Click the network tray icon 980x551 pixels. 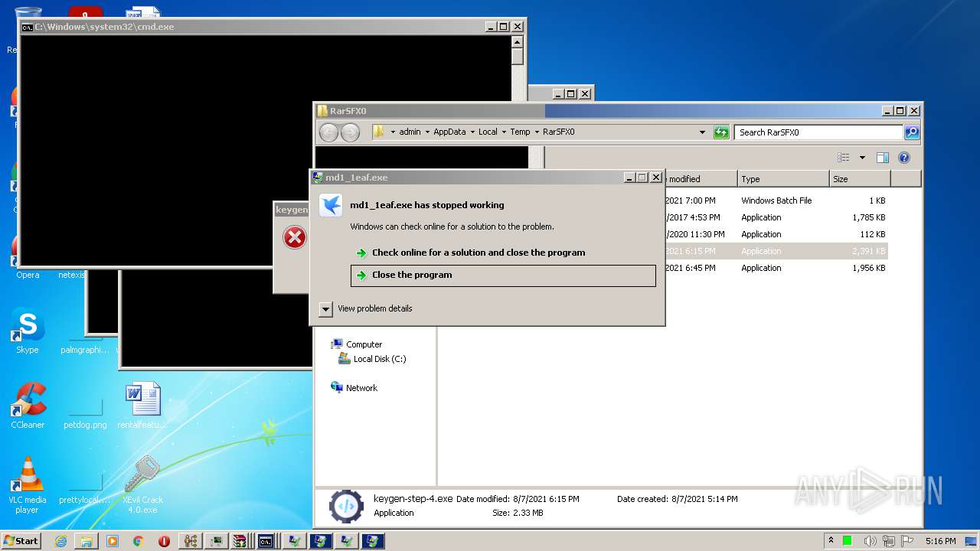tap(889, 541)
